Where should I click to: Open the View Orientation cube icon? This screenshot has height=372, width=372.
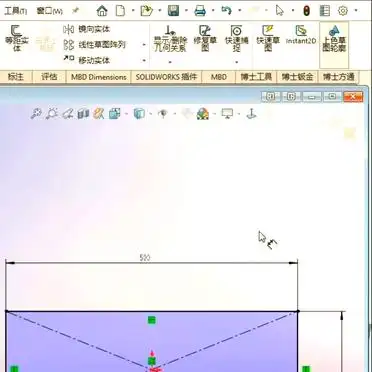point(114,114)
